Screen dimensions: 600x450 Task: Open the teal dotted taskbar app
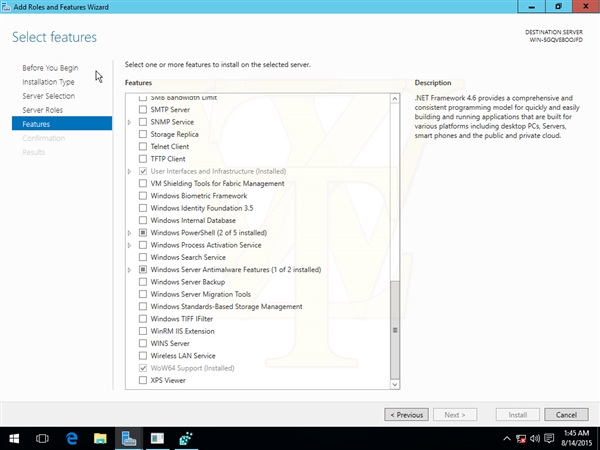(x=186, y=438)
